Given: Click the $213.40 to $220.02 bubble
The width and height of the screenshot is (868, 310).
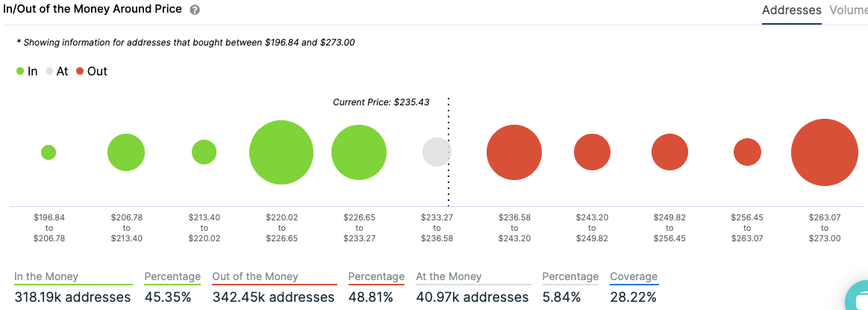Looking at the screenshot, I should [204, 152].
